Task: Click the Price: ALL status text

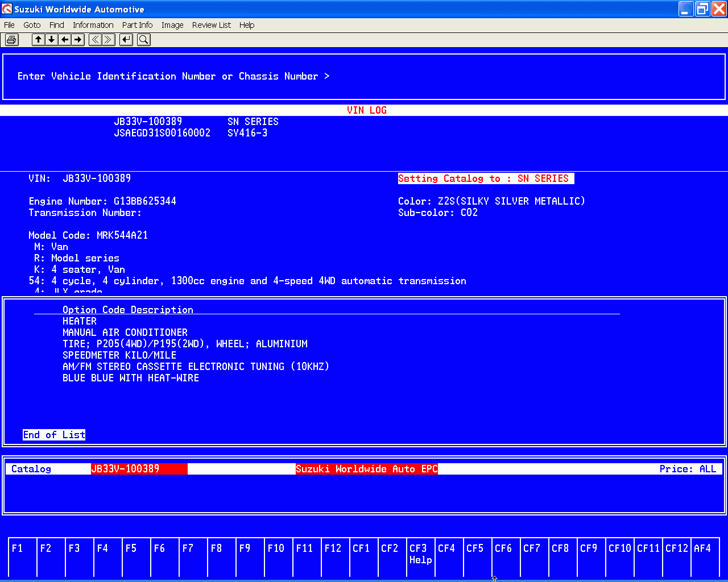Action: tap(688, 469)
